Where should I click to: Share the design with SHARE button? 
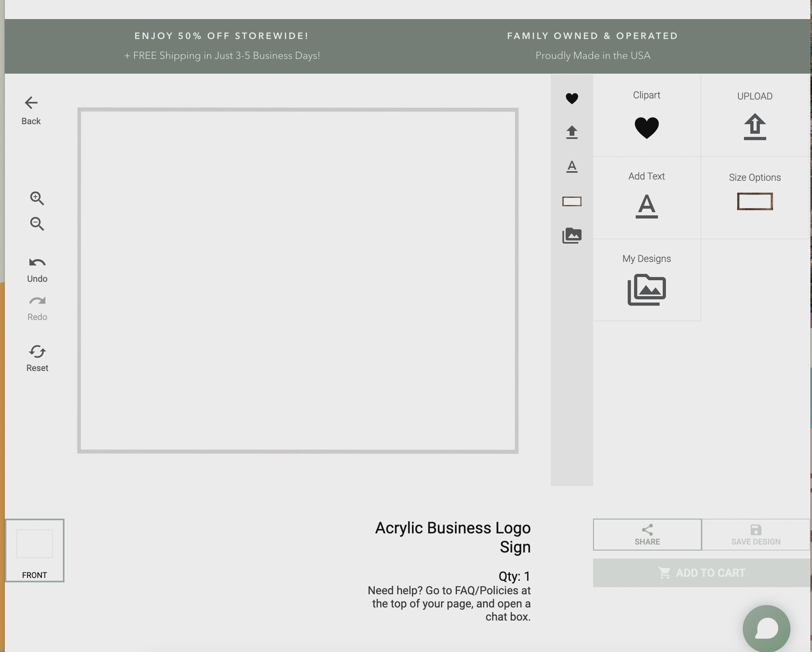coord(647,535)
